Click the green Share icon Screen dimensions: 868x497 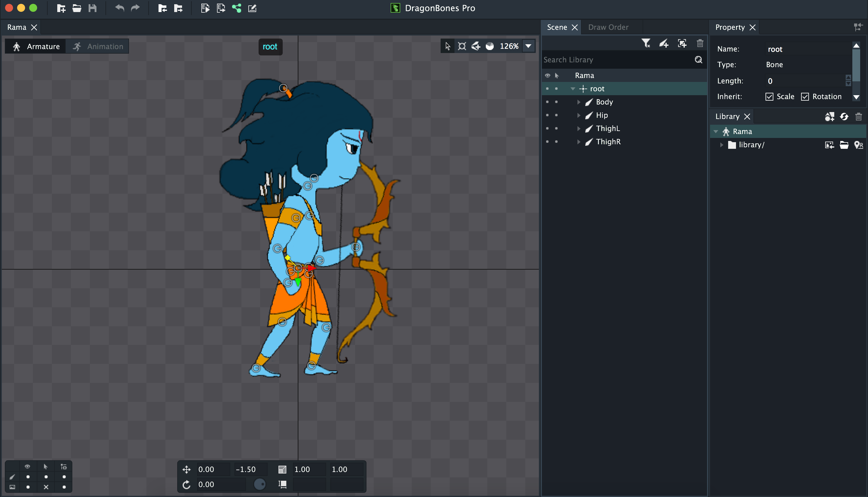[237, 8]
